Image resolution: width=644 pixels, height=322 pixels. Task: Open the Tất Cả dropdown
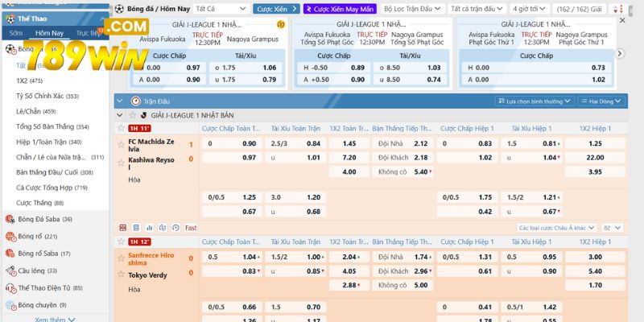pyautogui.click(x=221, y=9)
